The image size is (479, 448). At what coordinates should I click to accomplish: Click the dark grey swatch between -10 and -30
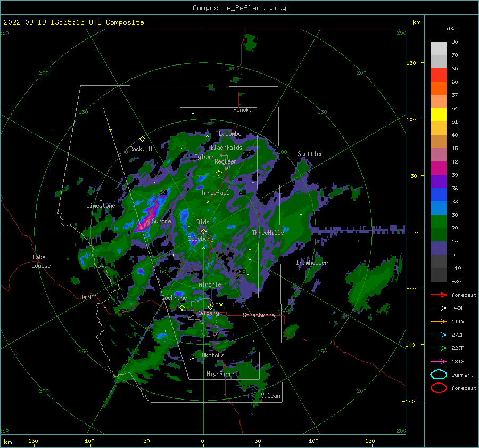(439, 274)
